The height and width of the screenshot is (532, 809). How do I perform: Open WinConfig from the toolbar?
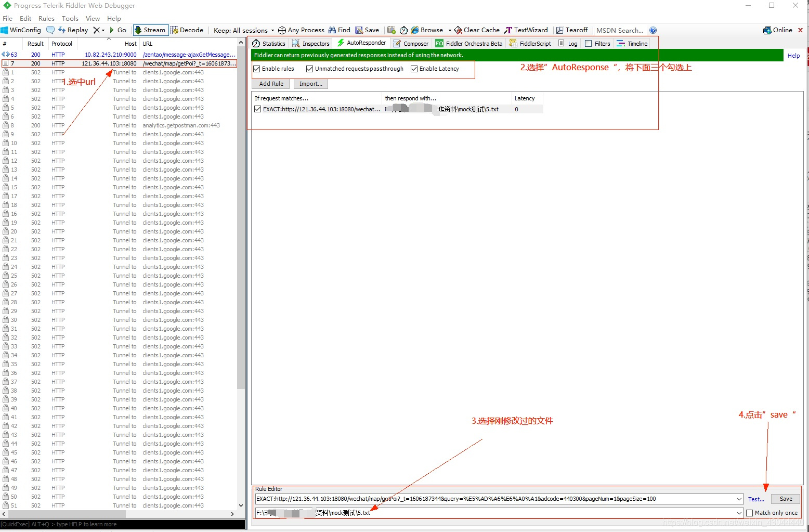coord(21,30)
